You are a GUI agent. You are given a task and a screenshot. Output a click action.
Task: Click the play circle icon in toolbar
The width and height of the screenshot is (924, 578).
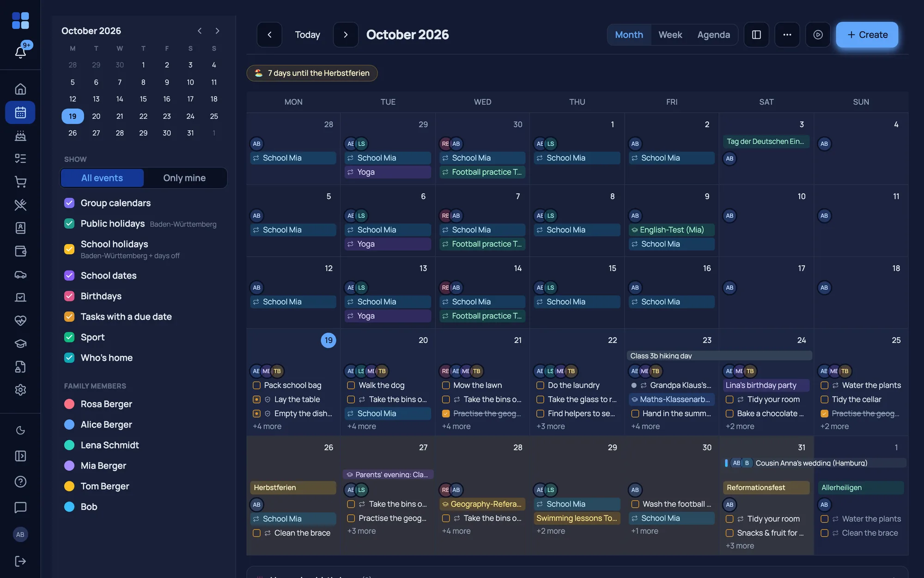point(818,35)
